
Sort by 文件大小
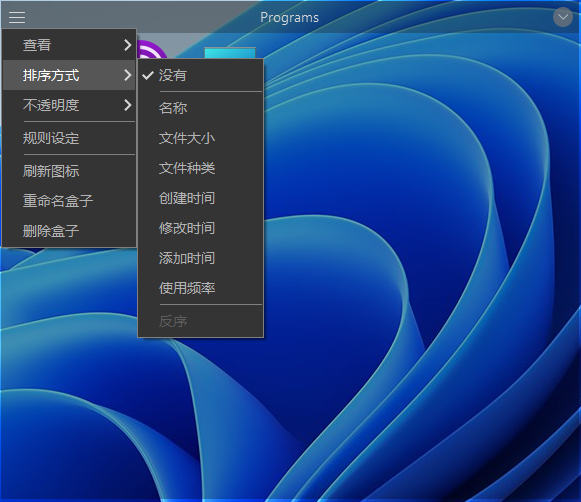click(200, 138)
